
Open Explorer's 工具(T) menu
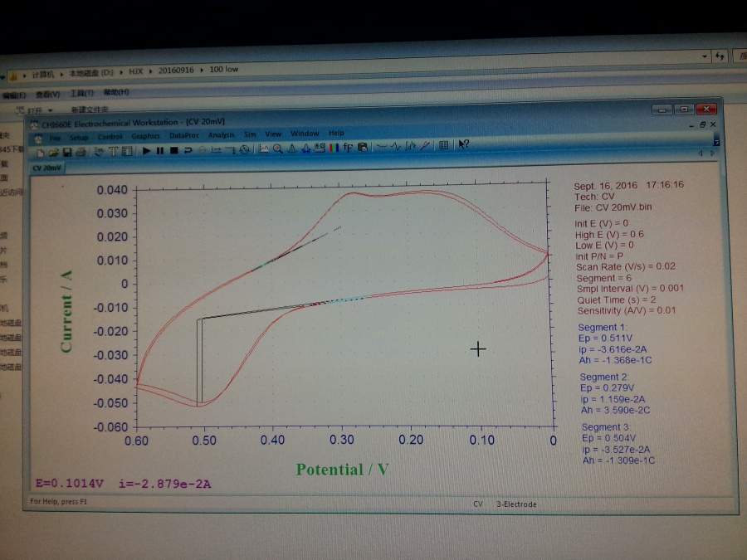click(x=82, y=93)
